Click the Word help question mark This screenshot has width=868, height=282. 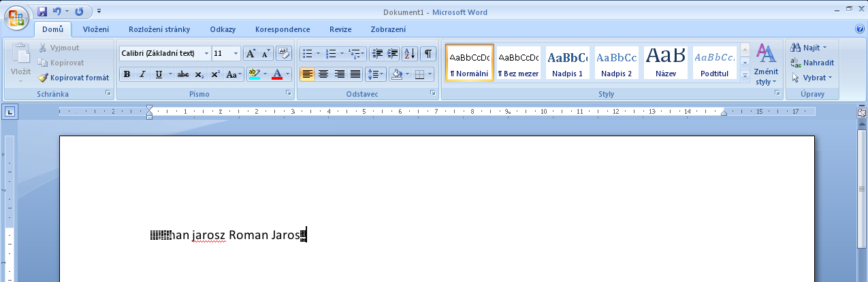pos(859,29)
